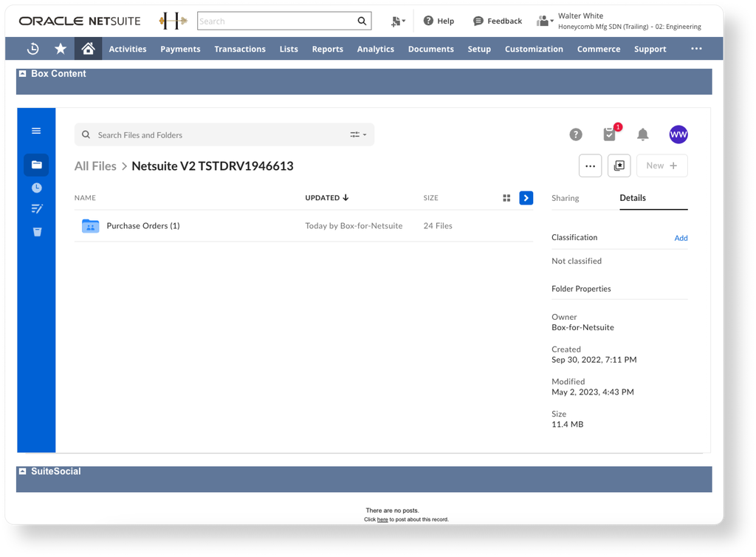
Task: Open the role switcher icon
Action: (545, 21)
